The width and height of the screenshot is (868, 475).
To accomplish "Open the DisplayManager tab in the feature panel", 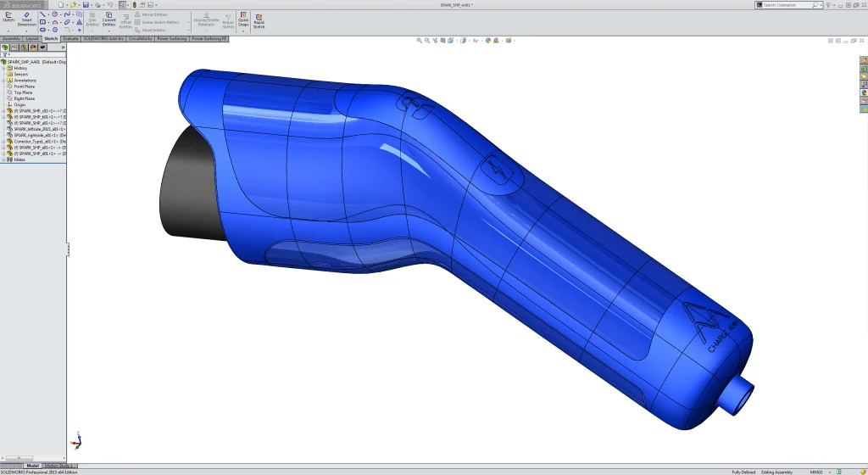I will tap(34, 47).
